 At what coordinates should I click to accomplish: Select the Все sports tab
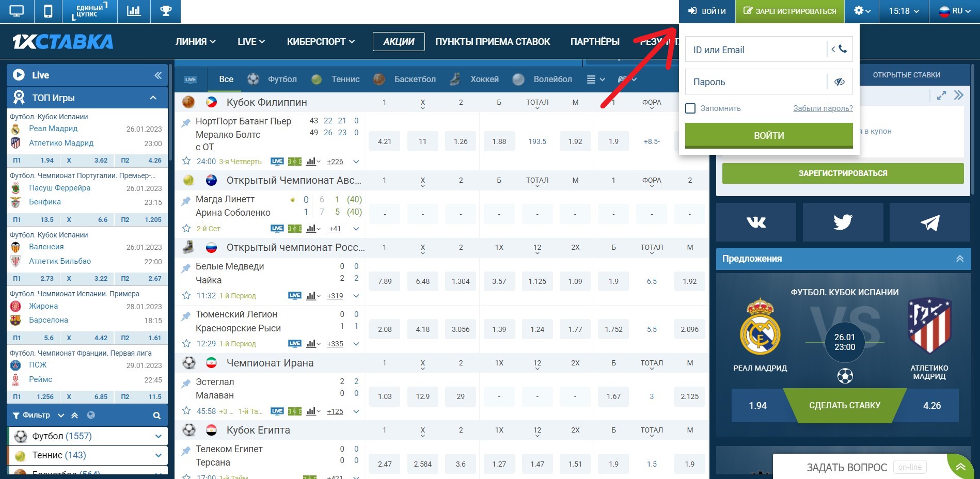226,79
